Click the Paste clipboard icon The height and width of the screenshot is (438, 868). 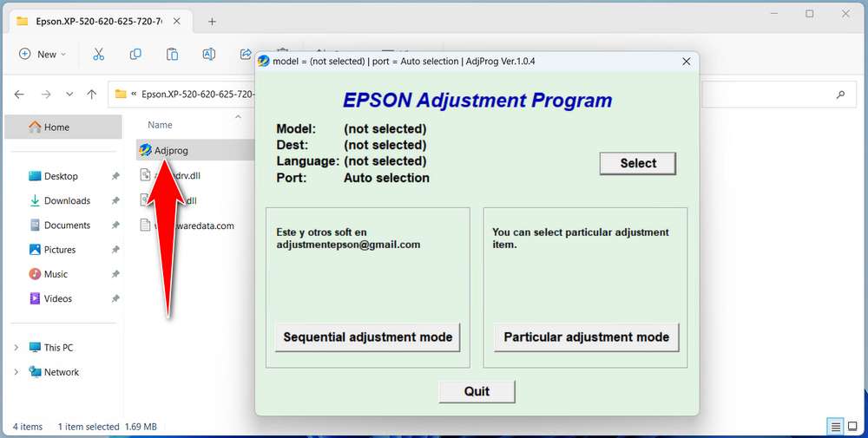pos(172,54)
